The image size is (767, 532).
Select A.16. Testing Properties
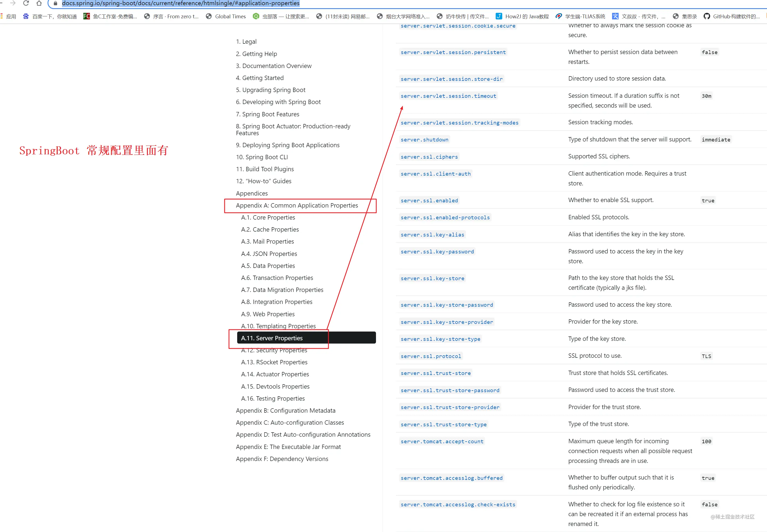point(273,398)
